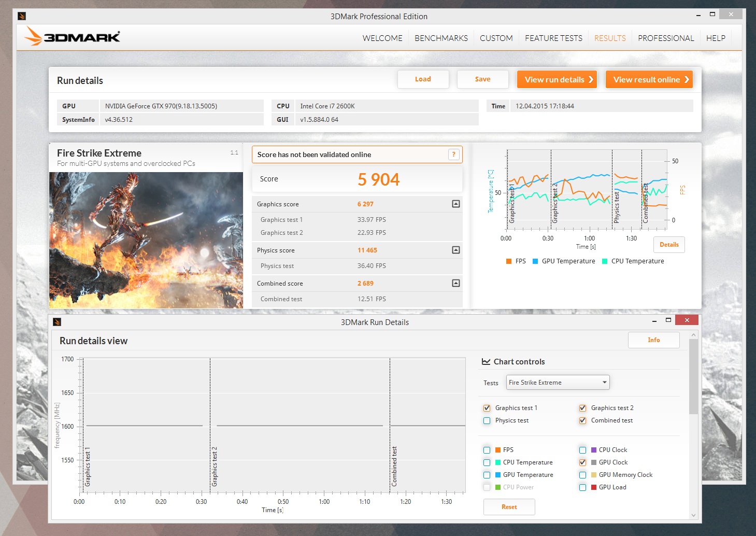
Task: Click the Fire Strike Extreme preview image
Action: (x=146, y=240)
